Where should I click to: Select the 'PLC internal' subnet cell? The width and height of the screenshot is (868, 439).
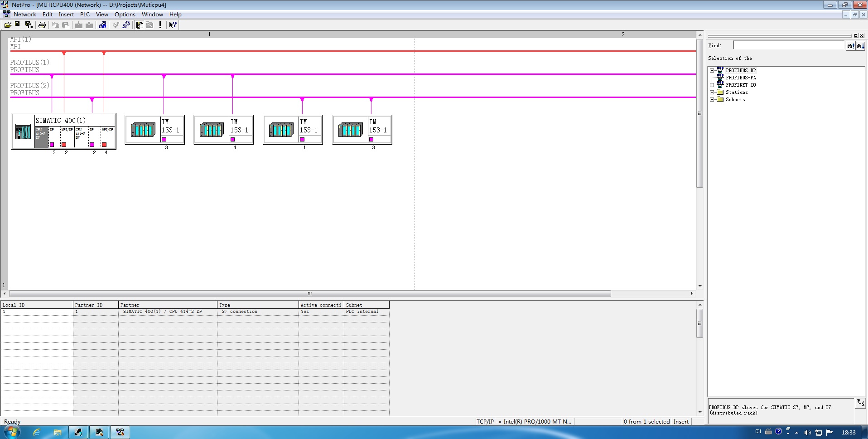click(x=366, y=312)
